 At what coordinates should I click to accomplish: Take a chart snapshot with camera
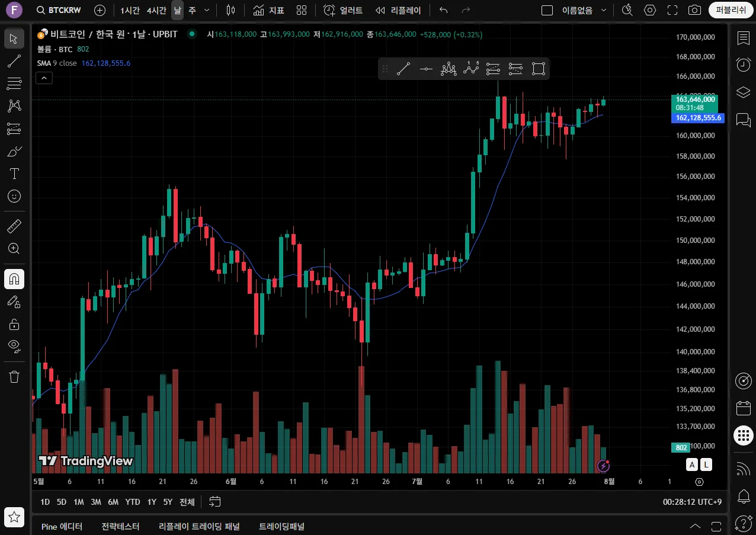point(694,10)
